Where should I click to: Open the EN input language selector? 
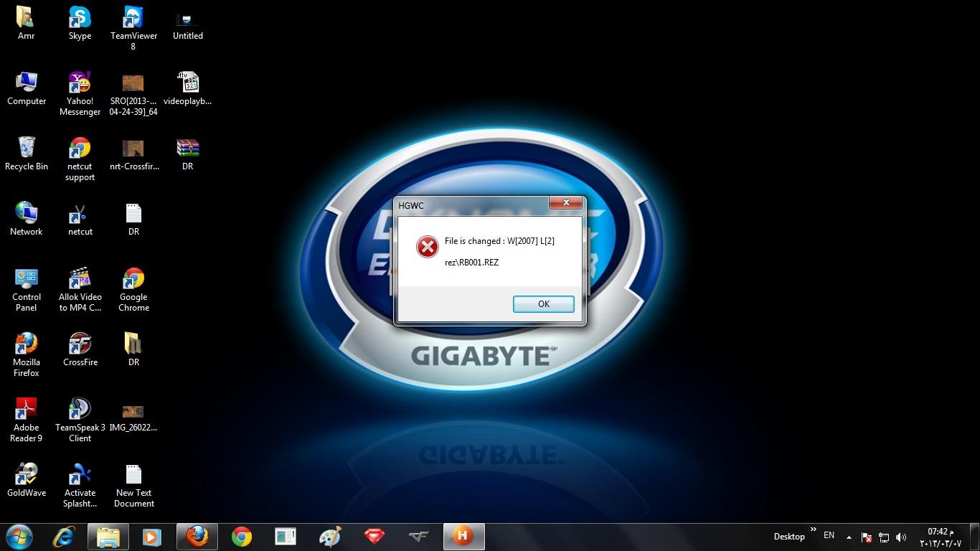tap(829, 535)
